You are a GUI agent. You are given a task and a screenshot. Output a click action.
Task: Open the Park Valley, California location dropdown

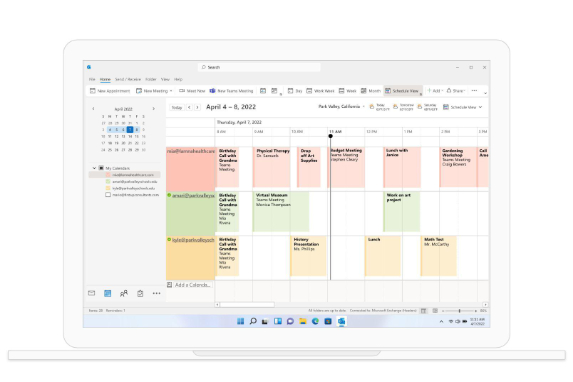tap(342, 106)
